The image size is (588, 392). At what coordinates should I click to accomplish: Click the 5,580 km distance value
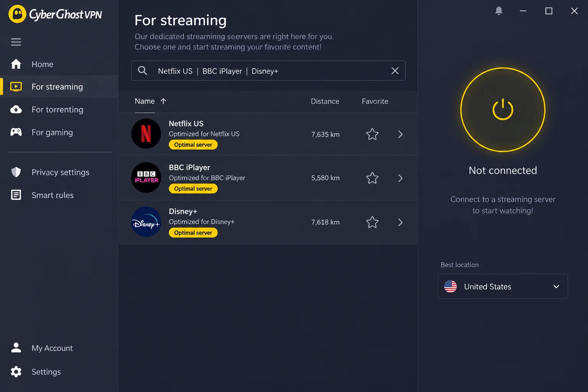[x=325, y=178]
